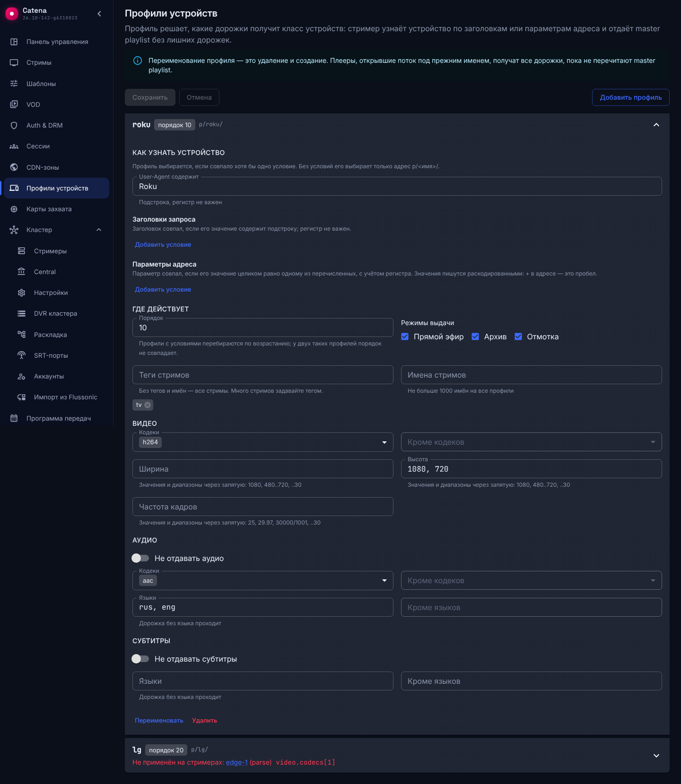Uncheck the Отметка checkbox
Screen dimensions: 681x784
click(x=518, y=336)
